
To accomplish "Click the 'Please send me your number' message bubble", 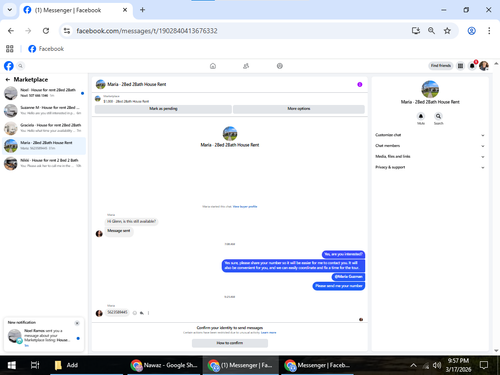I will click(339, 286).
